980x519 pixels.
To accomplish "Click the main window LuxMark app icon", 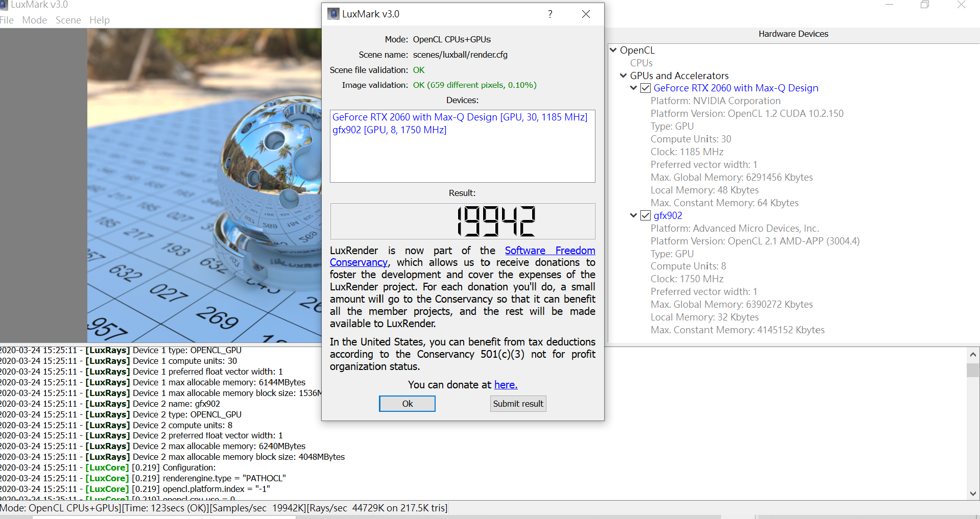I will pyautogui.click(x=4, y=5).
